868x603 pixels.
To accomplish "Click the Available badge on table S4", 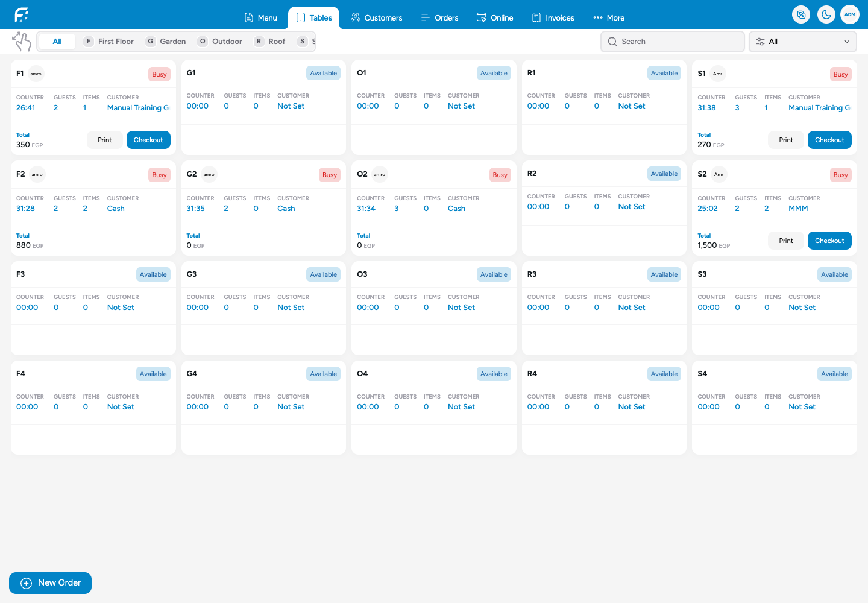I will [835, 374].
